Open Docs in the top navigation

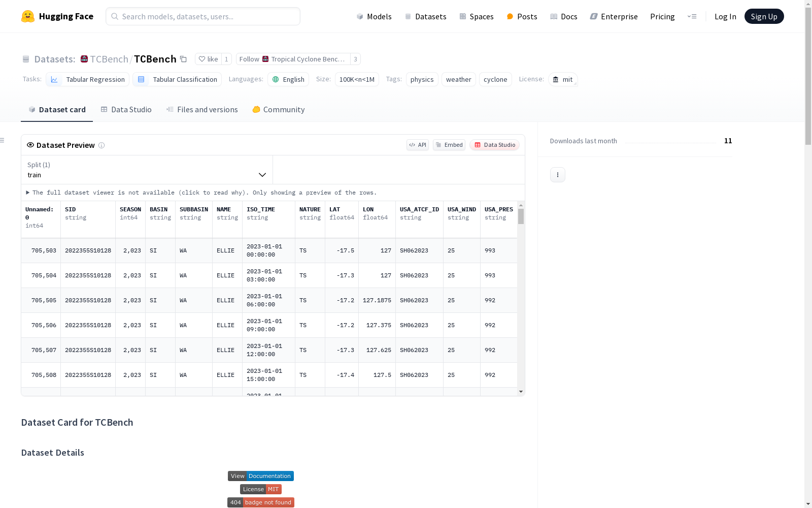point(564,16)
